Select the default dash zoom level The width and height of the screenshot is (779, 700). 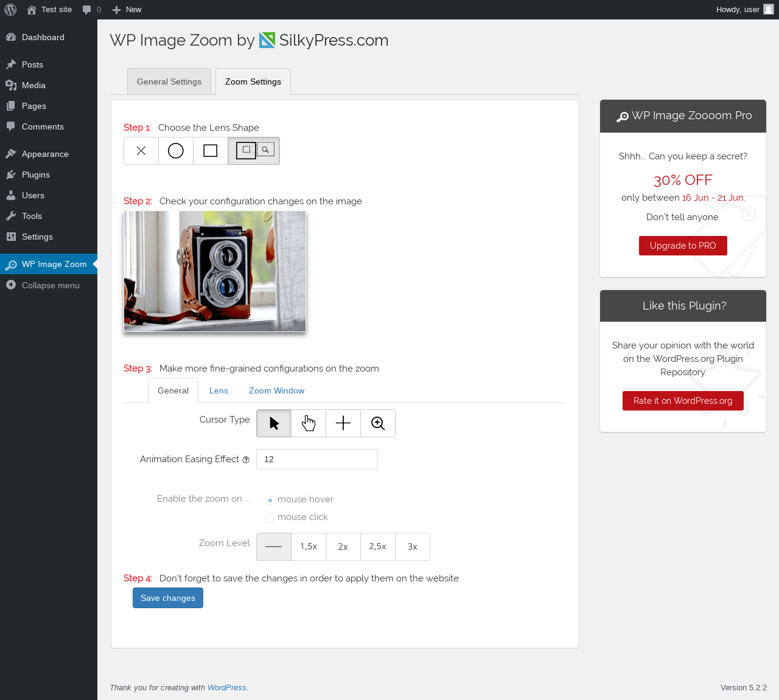(x=274, y=547)
